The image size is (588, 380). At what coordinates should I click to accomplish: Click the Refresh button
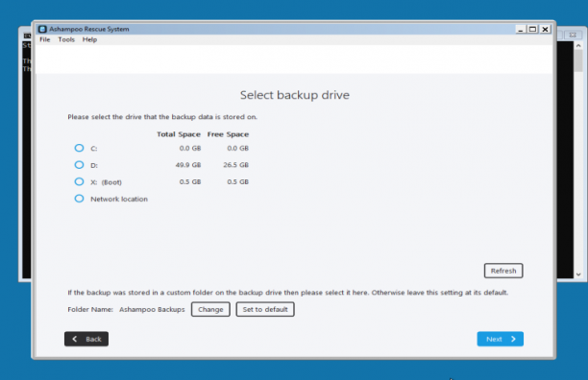click(503, 271)
